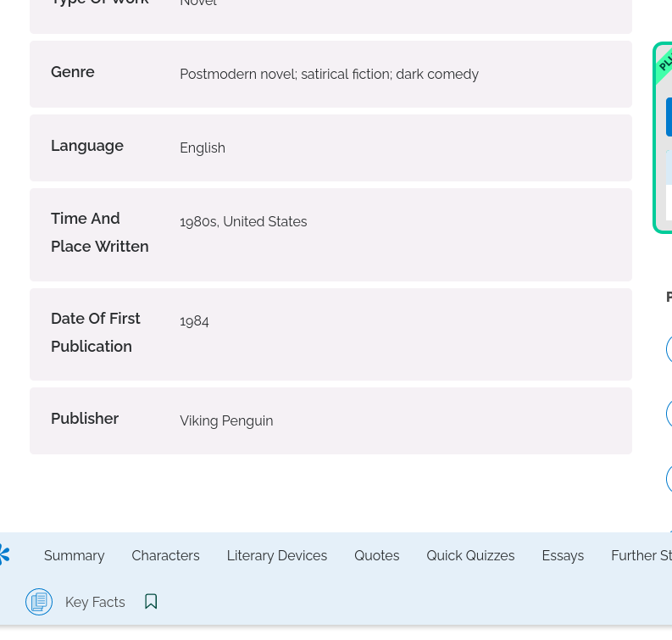This screenshot has width=672, height=640.
Task: Click the '1984' publication date
Action: tap(194, 321)
